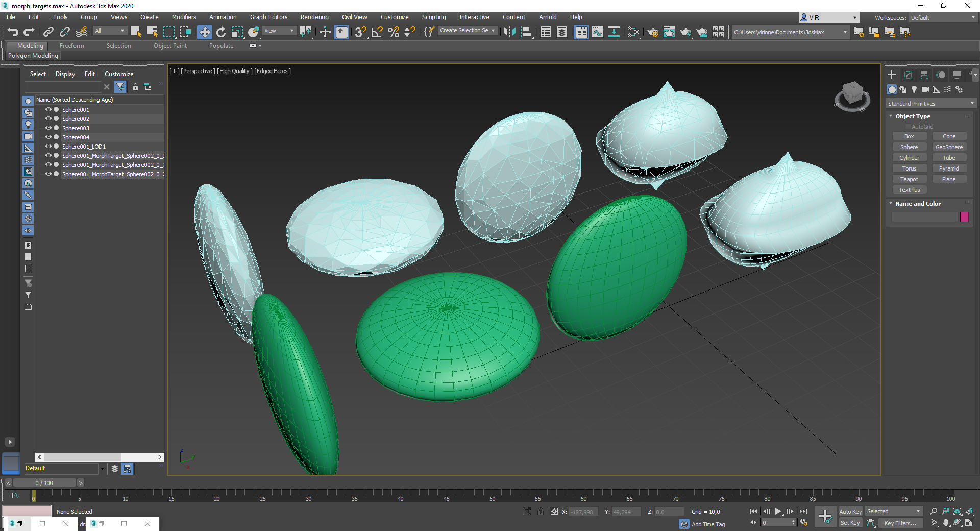Activate the Select and Rotate tool
Screen dimensions: 980x531
click(x=221, y=32)
